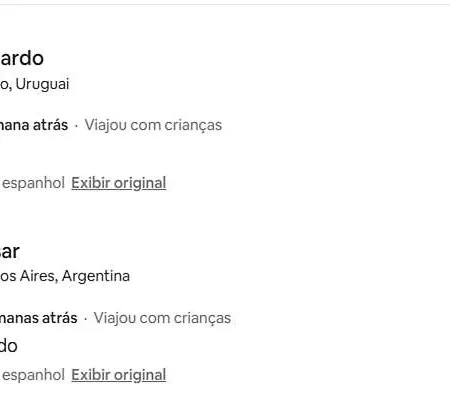Click the 'Uruguai' location text

click(x=42, y=84)
